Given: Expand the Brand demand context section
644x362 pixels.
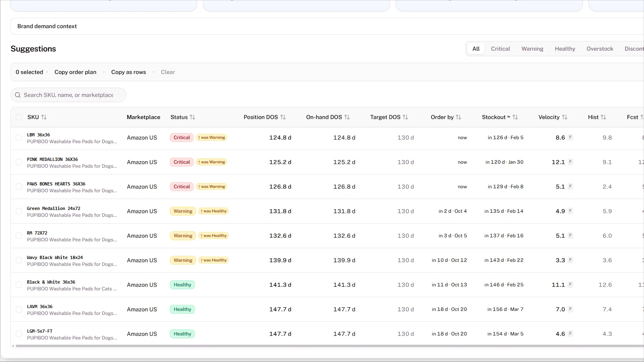Looking at the screenshot, I should tap(327, 26).
